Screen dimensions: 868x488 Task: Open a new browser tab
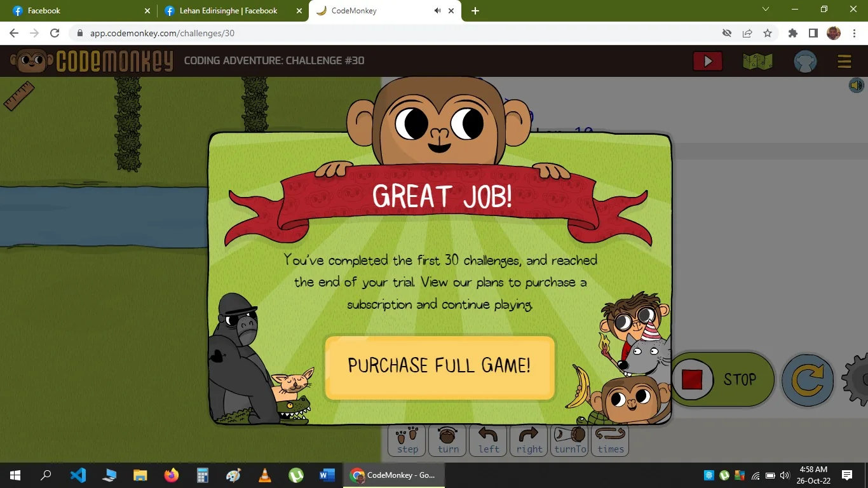[x=475, y=11]
